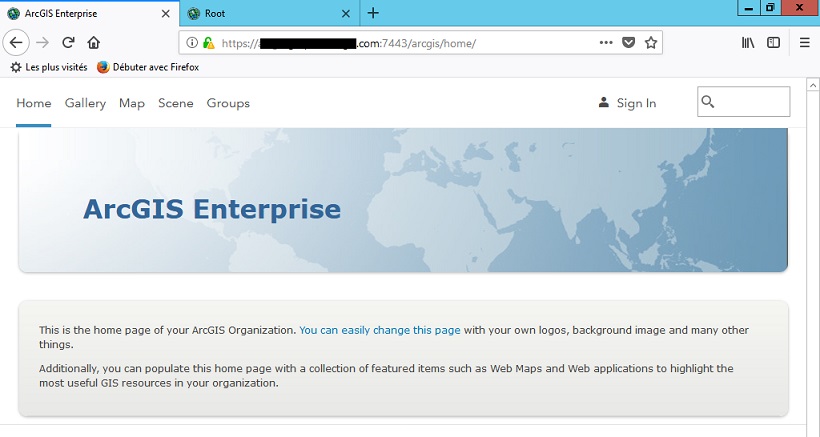Switch to the Root tab
This screenshot has height=437, width=820.
269,14
